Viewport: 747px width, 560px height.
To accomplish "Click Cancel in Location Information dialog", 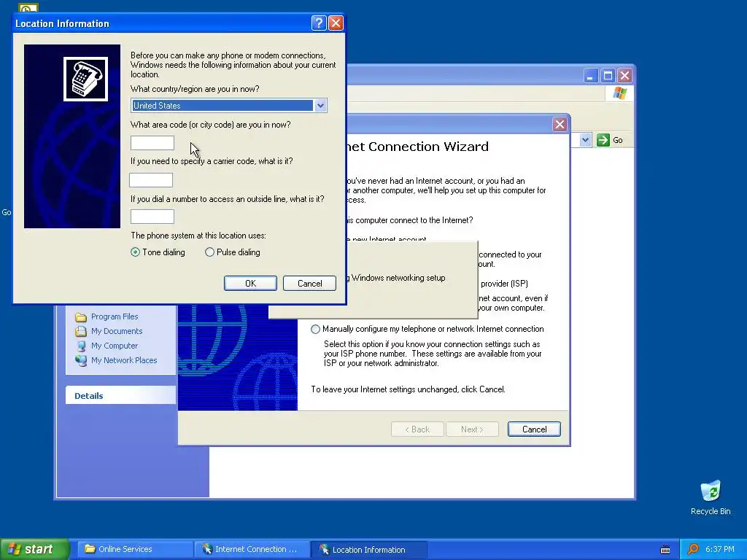I will (309, 284).
